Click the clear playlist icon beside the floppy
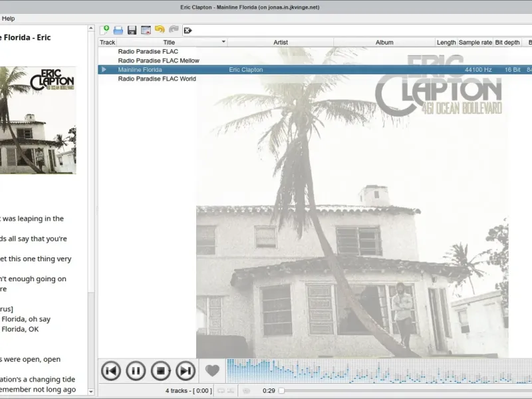Image resolution: width=532 pixels, height=399 pixels. click(x=146, y=30)
